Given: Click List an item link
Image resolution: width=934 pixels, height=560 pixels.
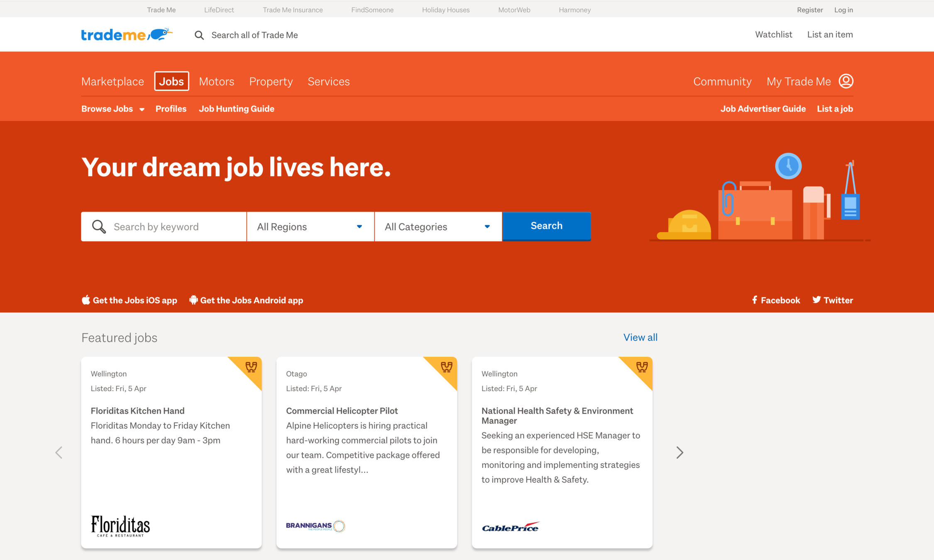Looking at the screenshot, I should (830, 34).
